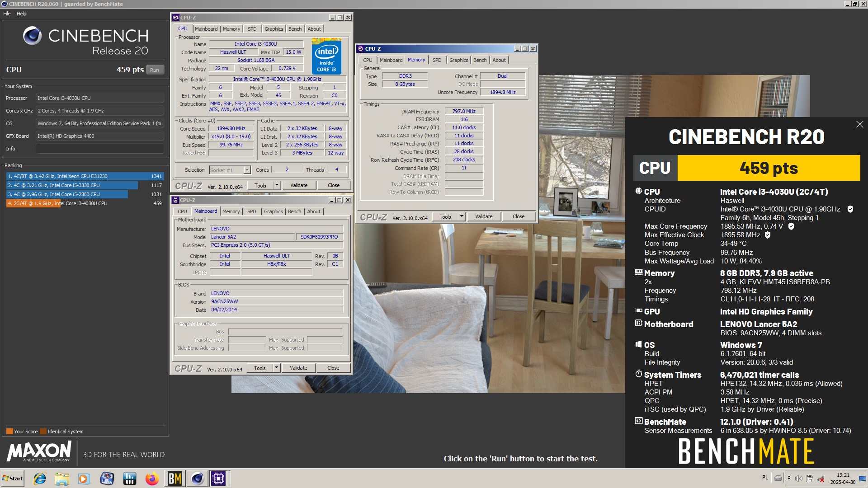Launch Firefox from the taskbar

pos(152,479)
